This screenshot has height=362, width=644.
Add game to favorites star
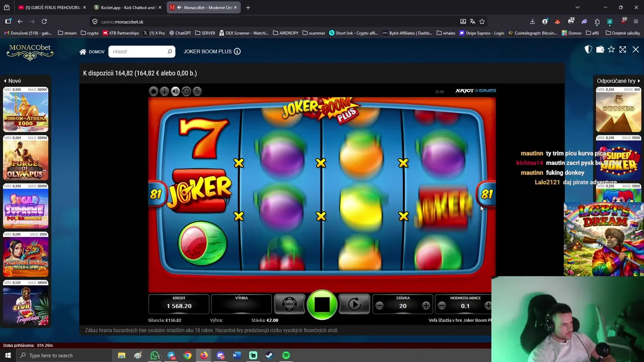pos(611,49)
